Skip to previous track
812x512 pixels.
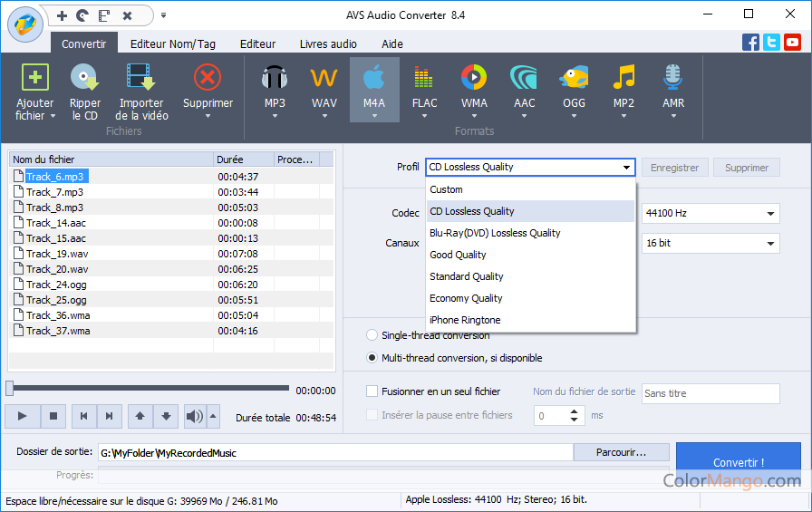[84, 416]
